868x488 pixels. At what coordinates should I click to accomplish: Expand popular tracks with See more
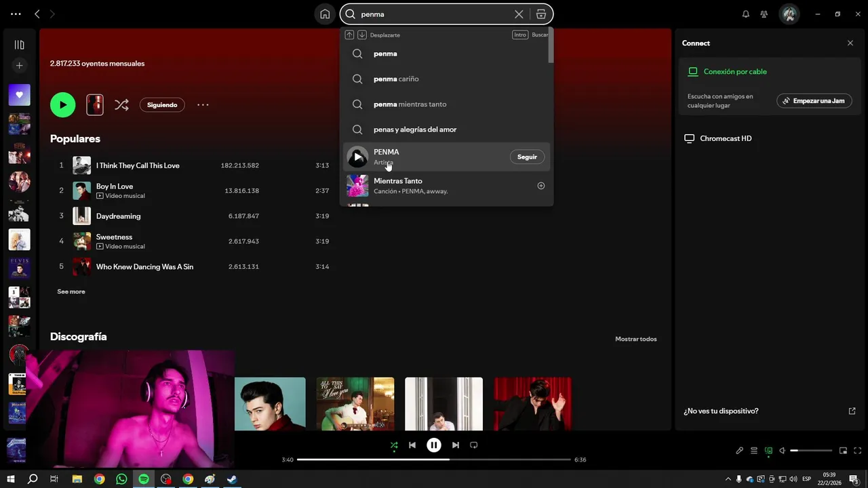tap(71, 291)
